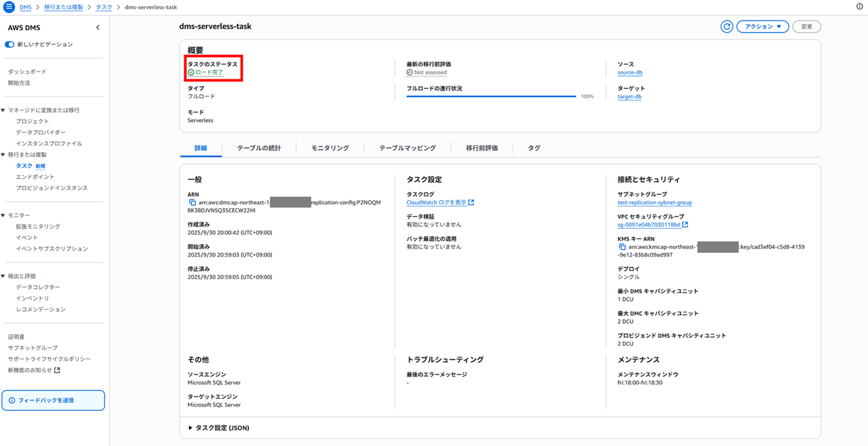Open インスタンスプロファイル in the sidebar
The width and height of the screenshot is (868, 446).
pos(49,143)
